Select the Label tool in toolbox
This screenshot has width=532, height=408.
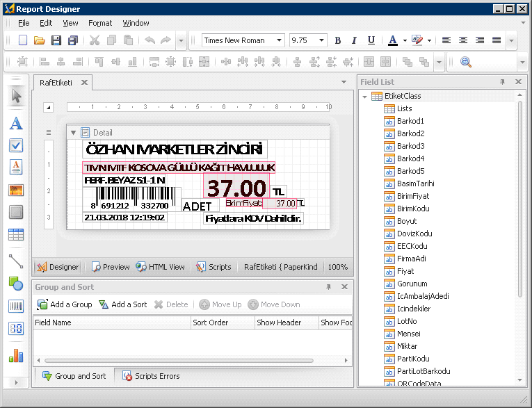click(x=16, y=124)
